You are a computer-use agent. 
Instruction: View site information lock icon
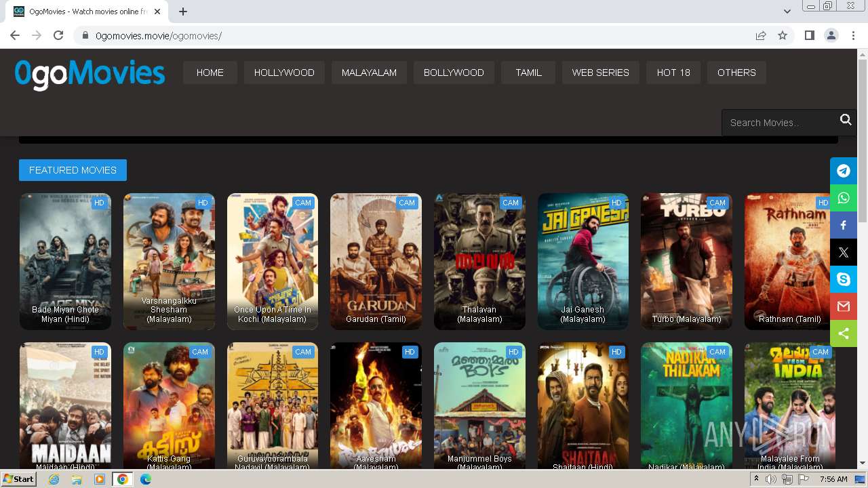85,35
